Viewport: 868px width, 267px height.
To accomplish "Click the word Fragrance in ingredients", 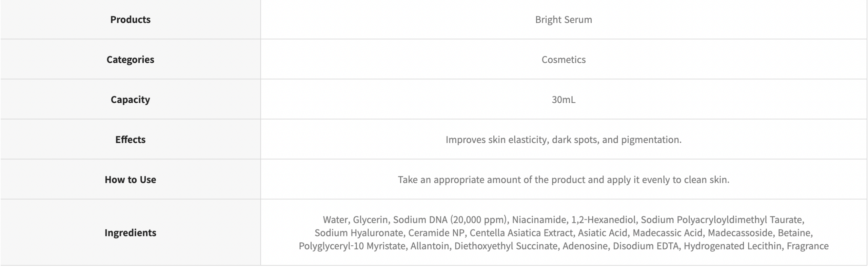I will point(807,246).
